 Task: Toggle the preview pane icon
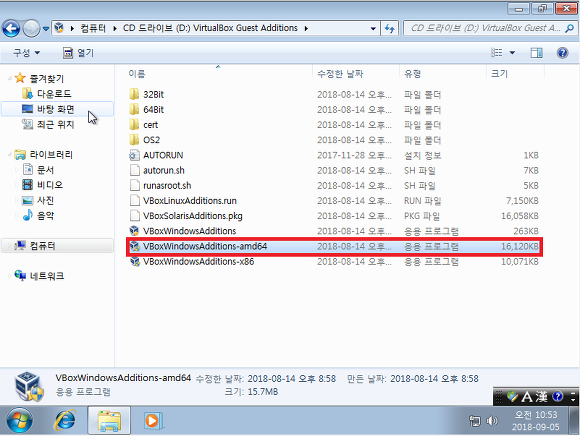[536, 53]
